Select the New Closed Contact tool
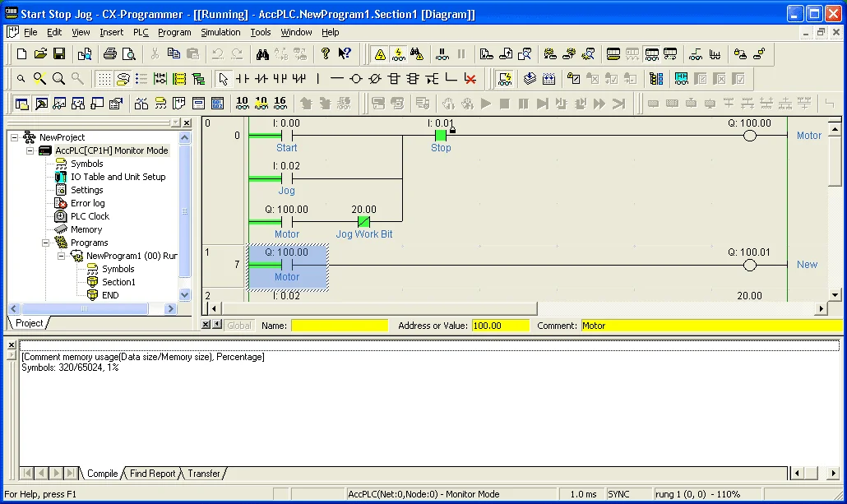Screen dimensions: 847x504 coord(262,79)
